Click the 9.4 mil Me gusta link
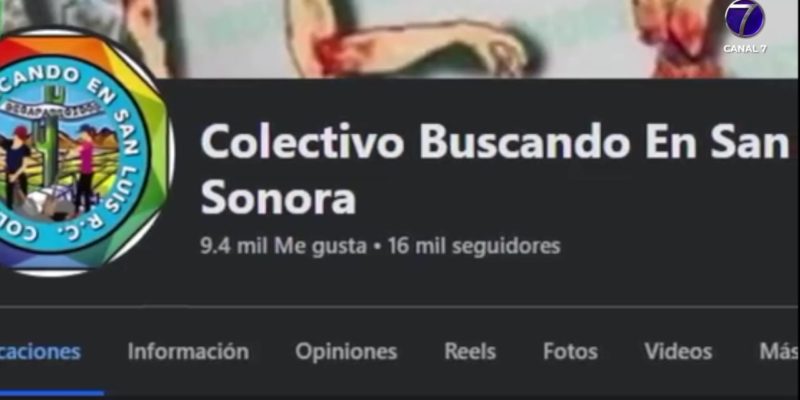 click(x=283, y=246)
